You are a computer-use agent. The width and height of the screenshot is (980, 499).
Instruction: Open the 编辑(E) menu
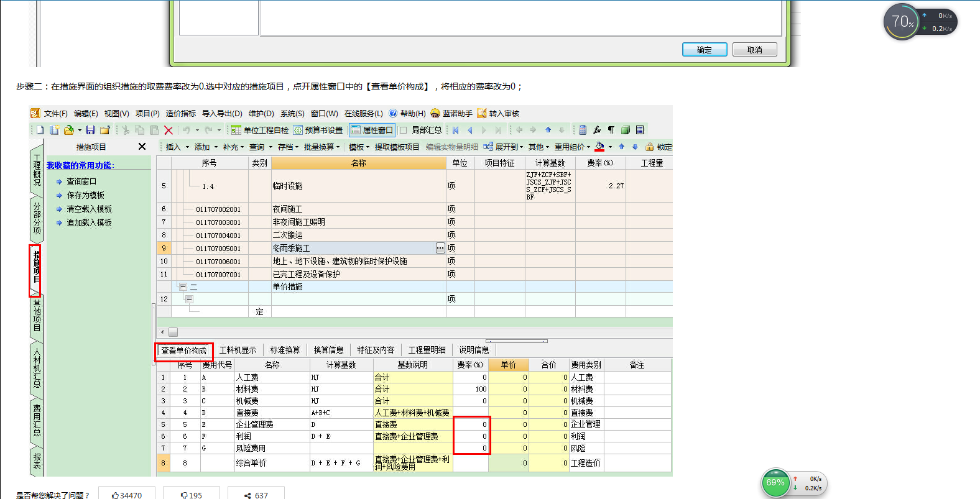click(x=86, y=113)
